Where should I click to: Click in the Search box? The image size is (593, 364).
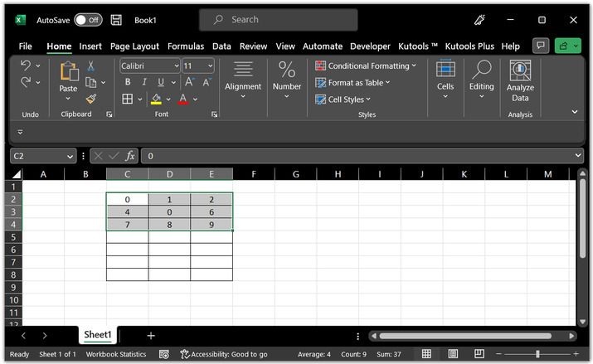coord(279,20)
